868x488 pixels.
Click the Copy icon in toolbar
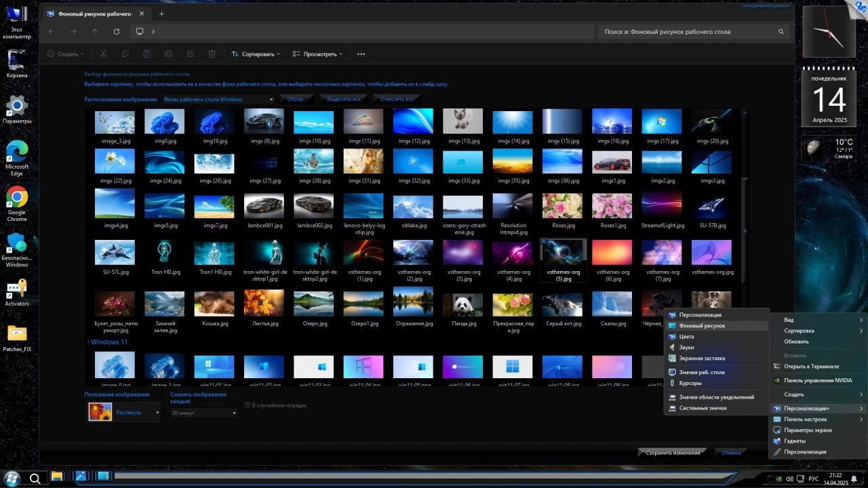coord(125,54)
